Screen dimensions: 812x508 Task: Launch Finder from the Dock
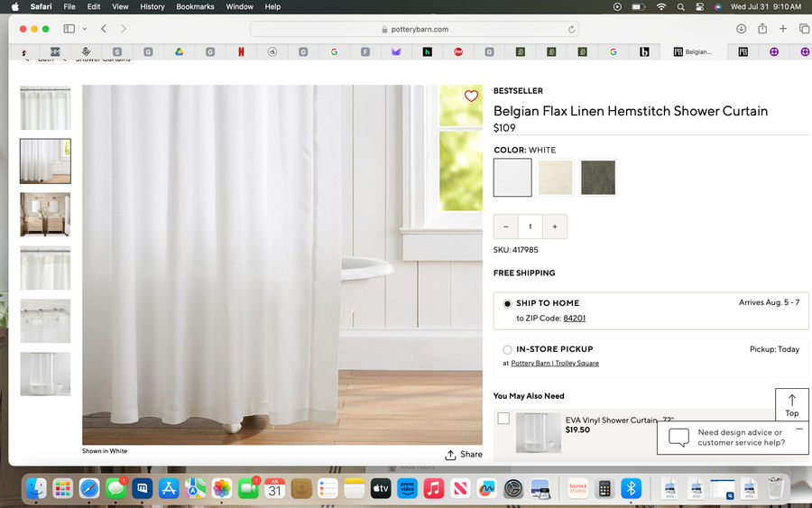(x=36, y=488)
